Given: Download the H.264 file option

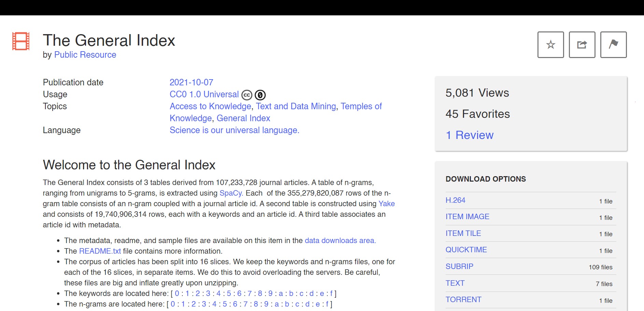Looking at the screenshot, I should click(455, 200).
